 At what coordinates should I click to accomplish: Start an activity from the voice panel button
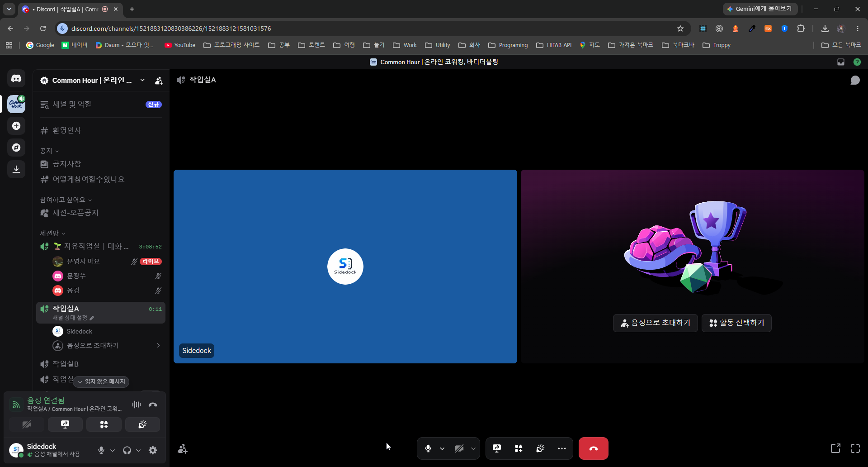click(x=104, y=424)
